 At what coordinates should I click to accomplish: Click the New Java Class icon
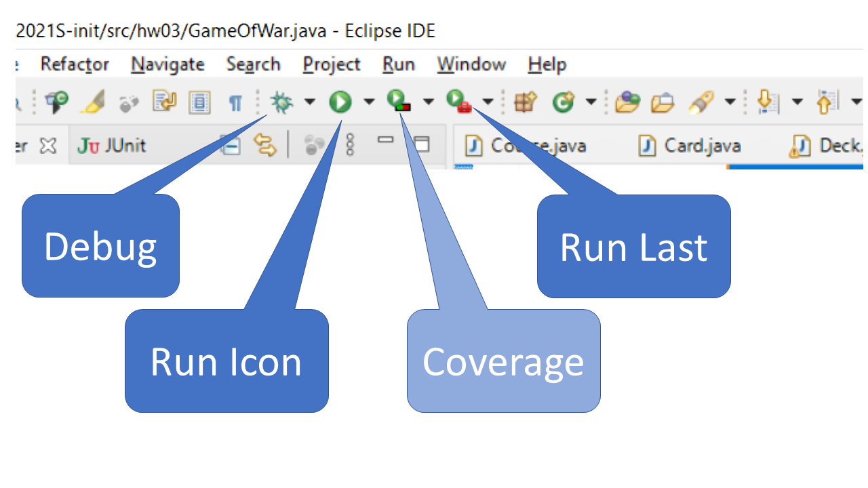(563, 102)
